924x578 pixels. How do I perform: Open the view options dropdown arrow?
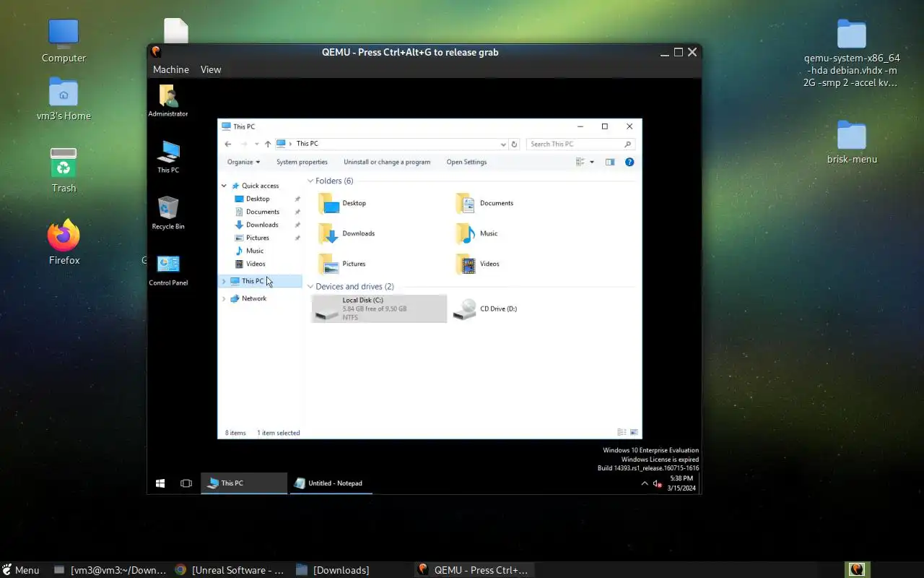(x=592, y=162)
